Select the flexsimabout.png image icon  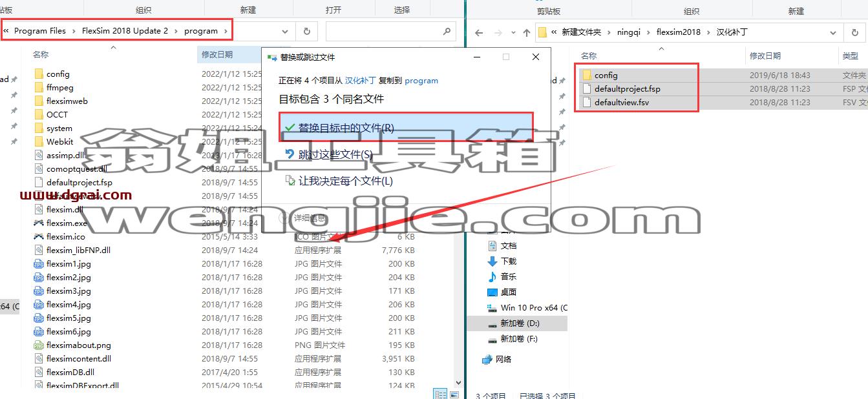coord(38,345)
